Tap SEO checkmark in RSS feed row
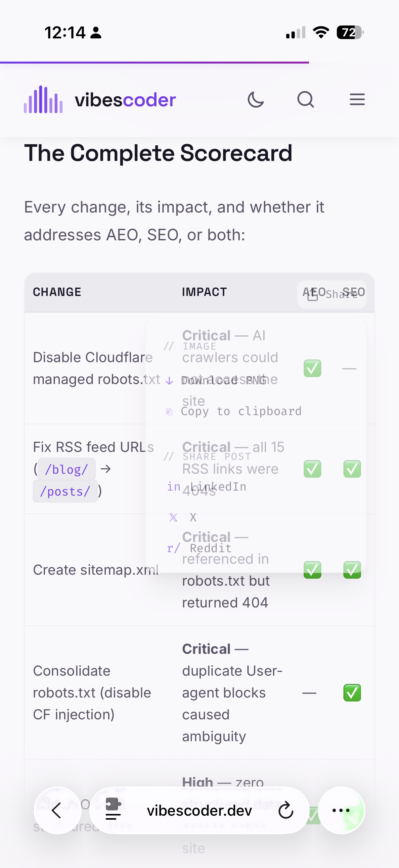The image size is (399, 868). [352, 469]
